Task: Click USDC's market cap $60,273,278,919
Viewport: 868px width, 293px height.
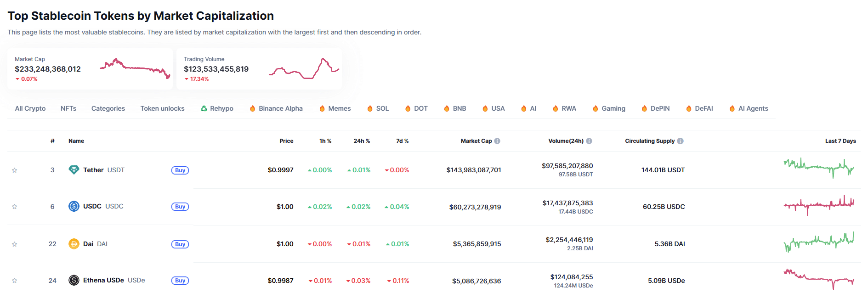Action: (475, 207)
